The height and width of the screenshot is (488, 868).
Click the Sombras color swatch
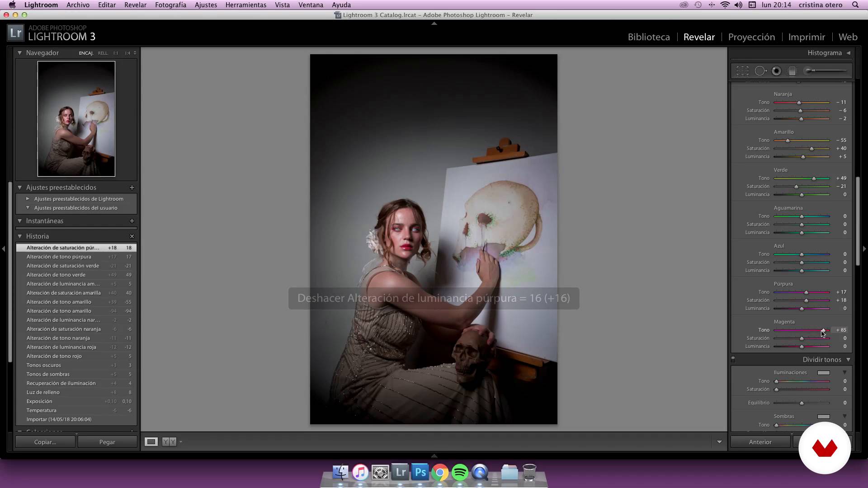click(x=823, y=416)
